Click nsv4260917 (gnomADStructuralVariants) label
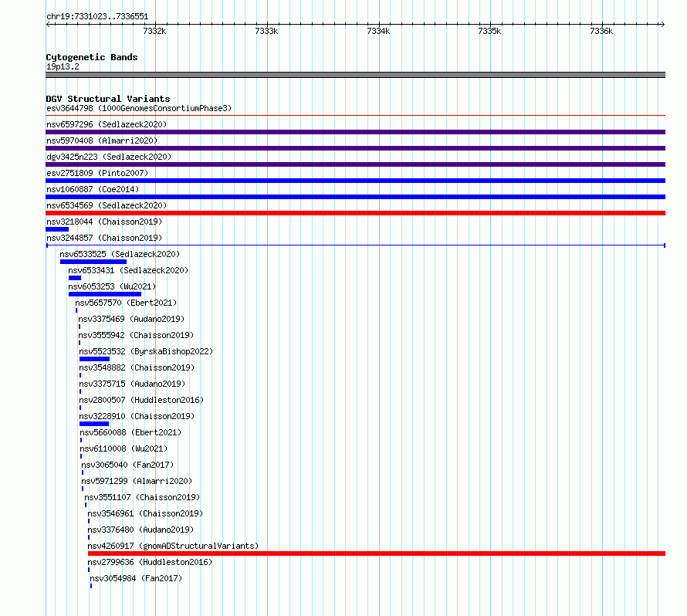 (173, 546)
